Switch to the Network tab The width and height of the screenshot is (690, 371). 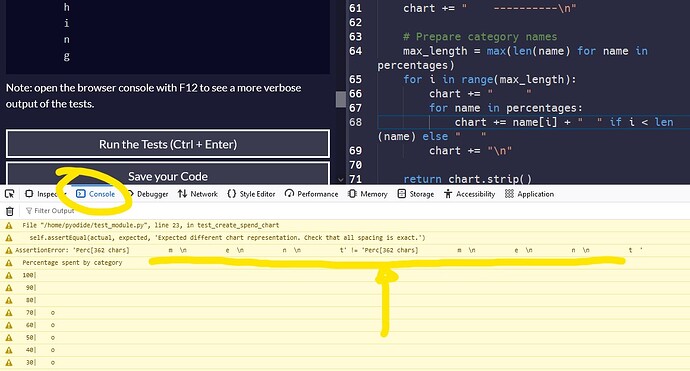point(198,194)
